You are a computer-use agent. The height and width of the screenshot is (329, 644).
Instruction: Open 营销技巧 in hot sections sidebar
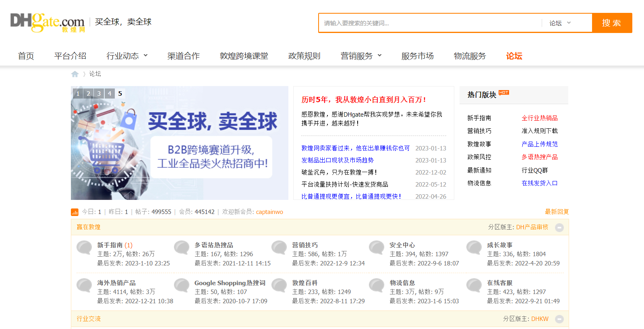tap(479, 131)
